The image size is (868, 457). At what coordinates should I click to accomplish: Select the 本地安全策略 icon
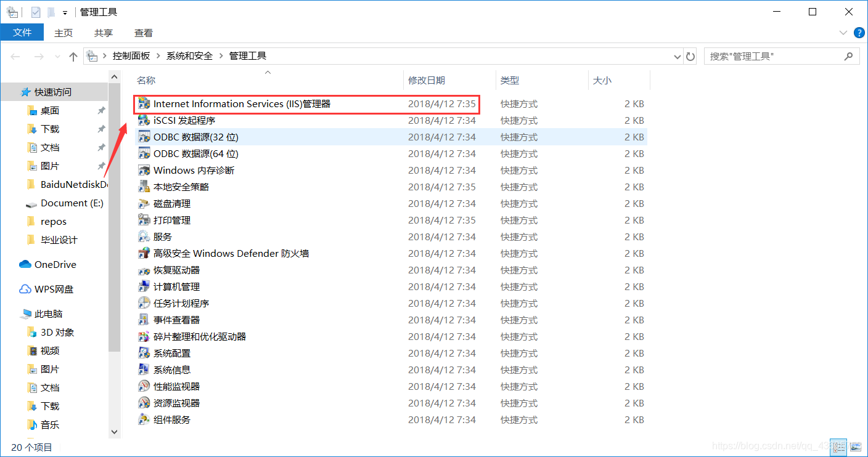click(x=144, y=187)
